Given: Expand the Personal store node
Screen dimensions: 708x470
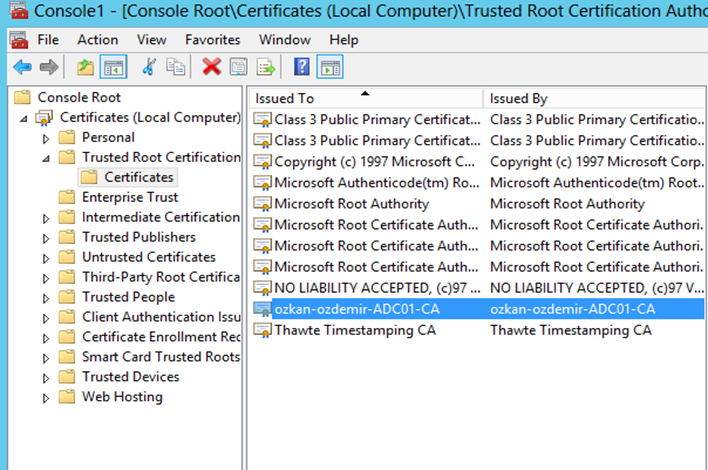Looking at the screenshot, I should click(46, 139).
